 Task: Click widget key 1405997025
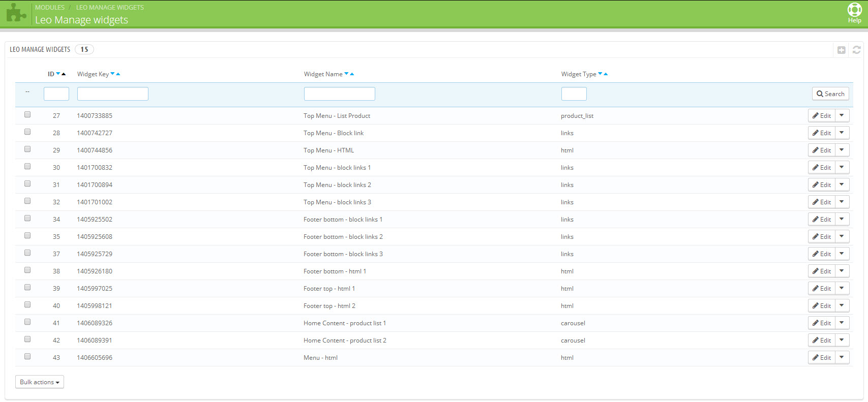pos(95,289)
